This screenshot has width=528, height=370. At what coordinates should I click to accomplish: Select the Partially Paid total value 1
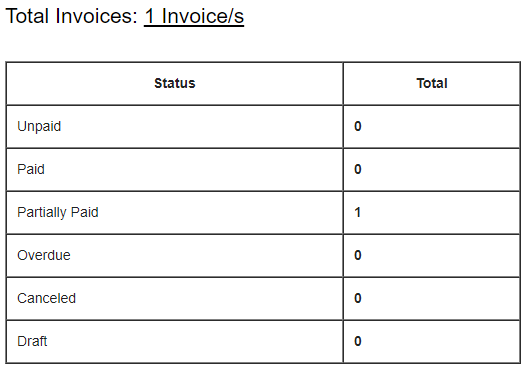[357, 212]
